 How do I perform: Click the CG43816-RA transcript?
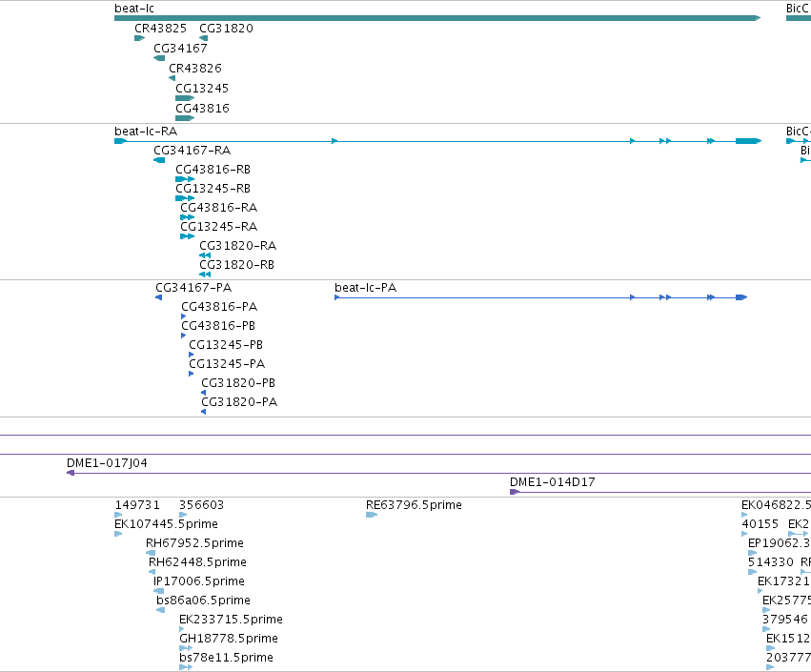pyautogui.click(x=187, y=217)
